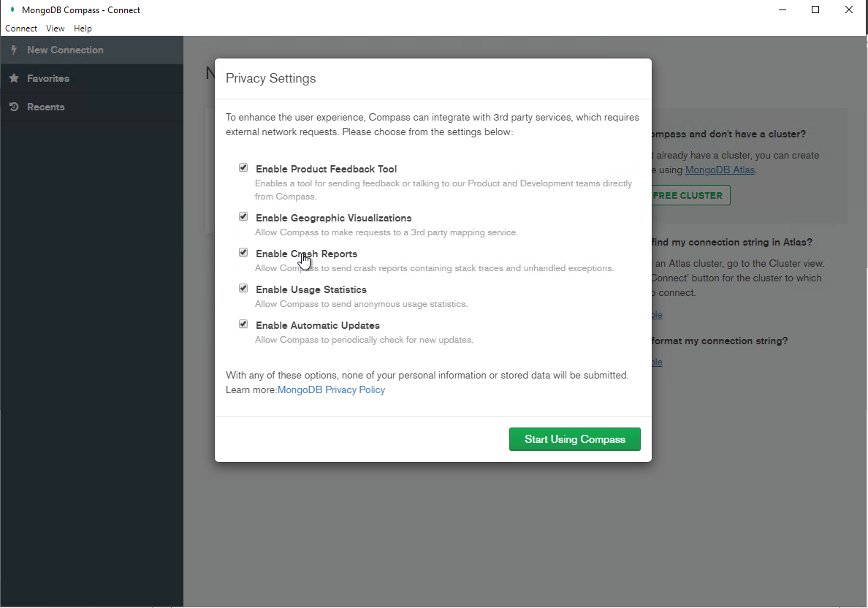Click the lightning bolt New Connection icon
This screenshot has width=868, height=608.
[14, 50]
